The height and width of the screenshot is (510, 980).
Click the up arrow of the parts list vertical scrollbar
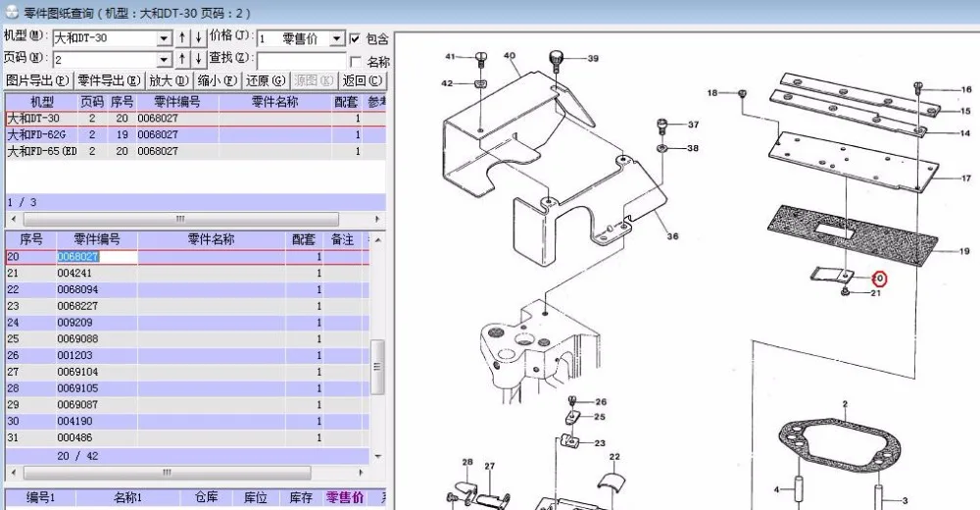point(377,239)
